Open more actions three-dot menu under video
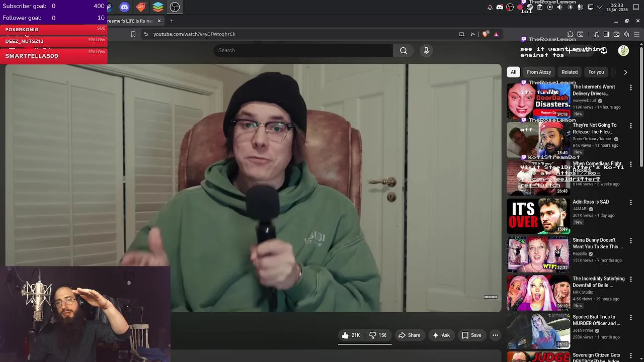Viewport: 644px width, 362px height. click(495, 335)
